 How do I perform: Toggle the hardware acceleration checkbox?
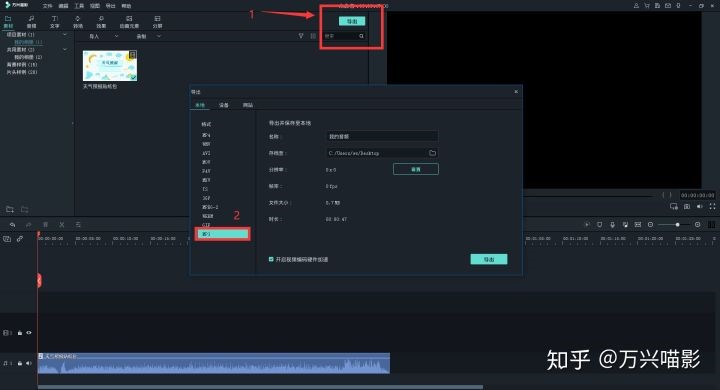coord(271,260)
